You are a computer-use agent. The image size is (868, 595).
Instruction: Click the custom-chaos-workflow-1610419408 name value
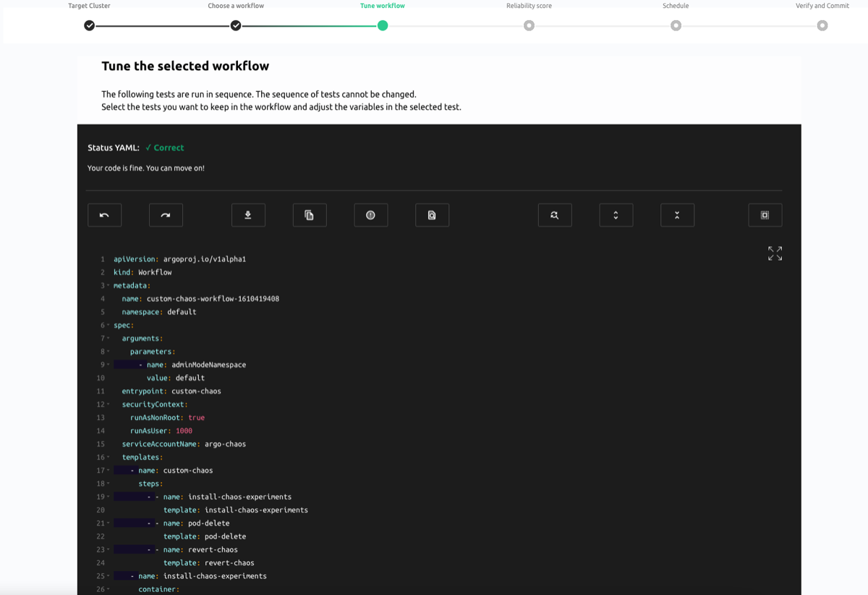tap(213, 299)
